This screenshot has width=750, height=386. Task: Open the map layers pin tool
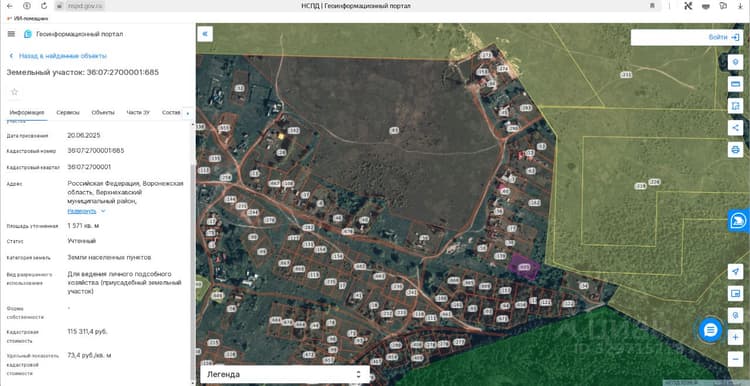pos(735,63)
